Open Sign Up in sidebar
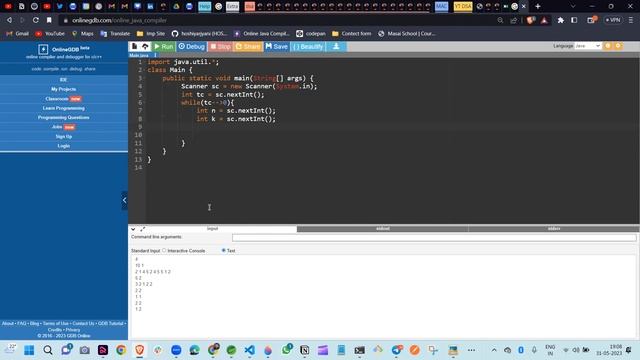This screenshot has width=640, height=360. [63, 136]
